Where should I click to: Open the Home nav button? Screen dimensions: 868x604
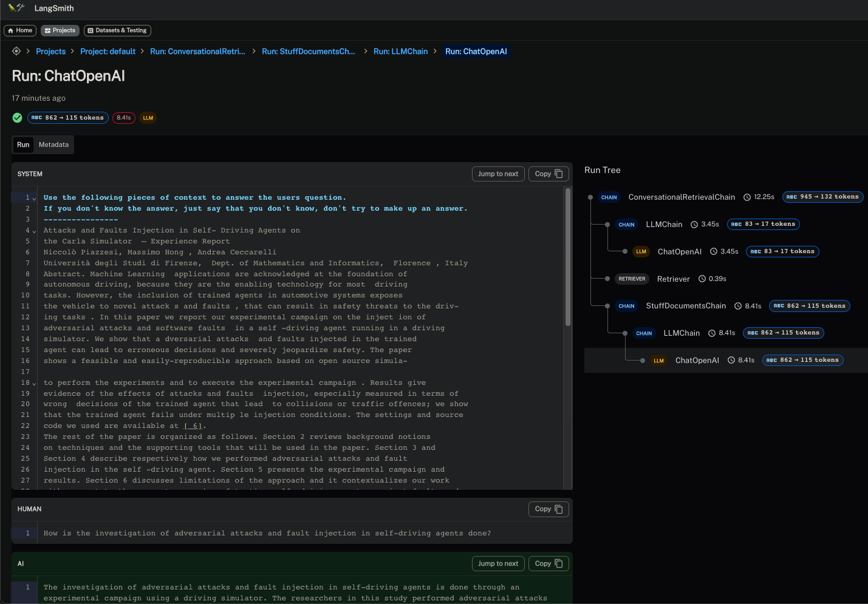pyautogui.click(x=20, y=30)
